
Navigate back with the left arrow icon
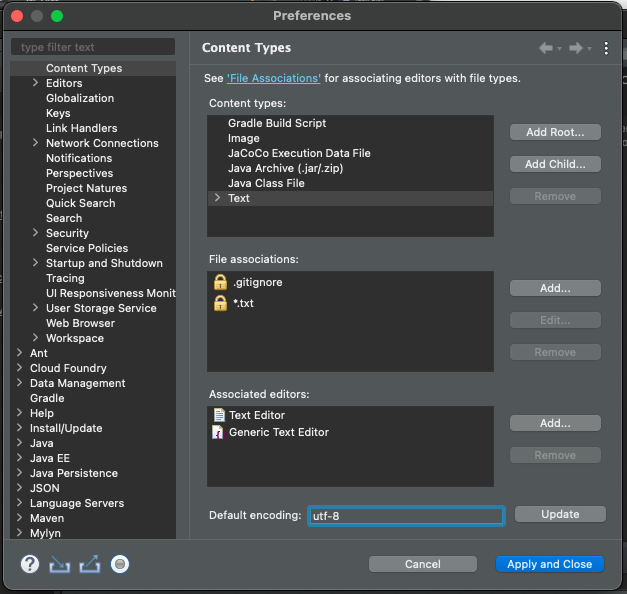pyautogui.click(x=545, y=48)
